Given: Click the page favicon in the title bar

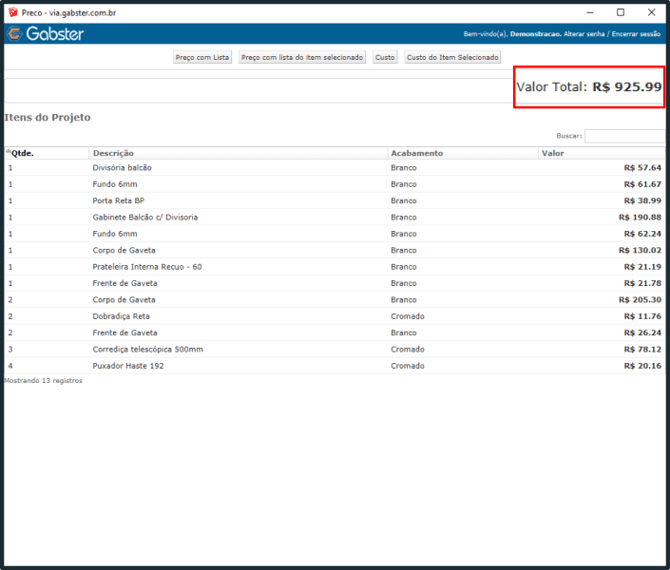Looking at the screenshot, I should (12, 12).
